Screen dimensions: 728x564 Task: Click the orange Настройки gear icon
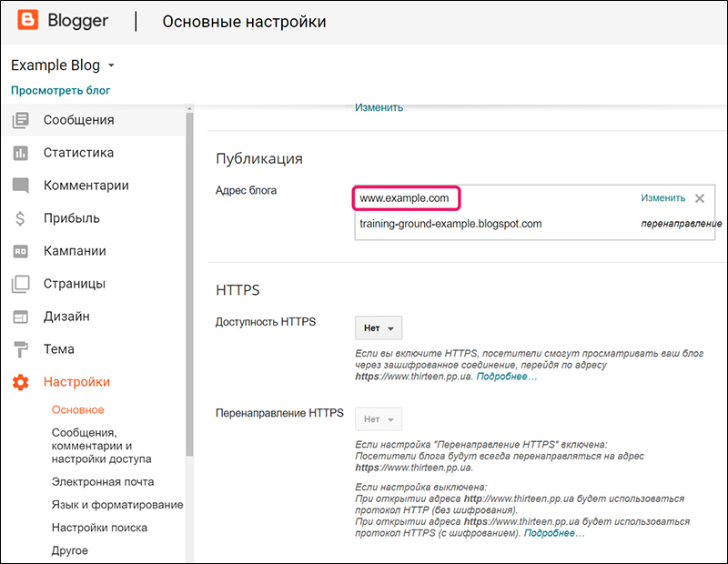click(21, 382)
